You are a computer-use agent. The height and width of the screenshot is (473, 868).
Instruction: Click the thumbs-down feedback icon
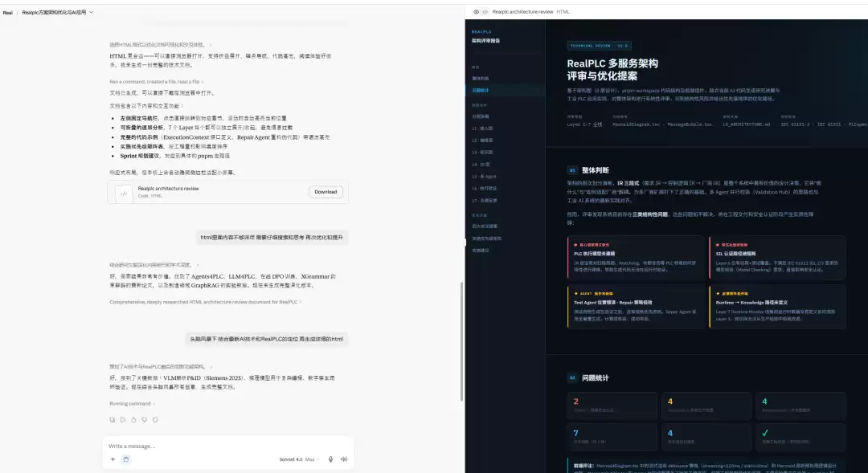145,420
